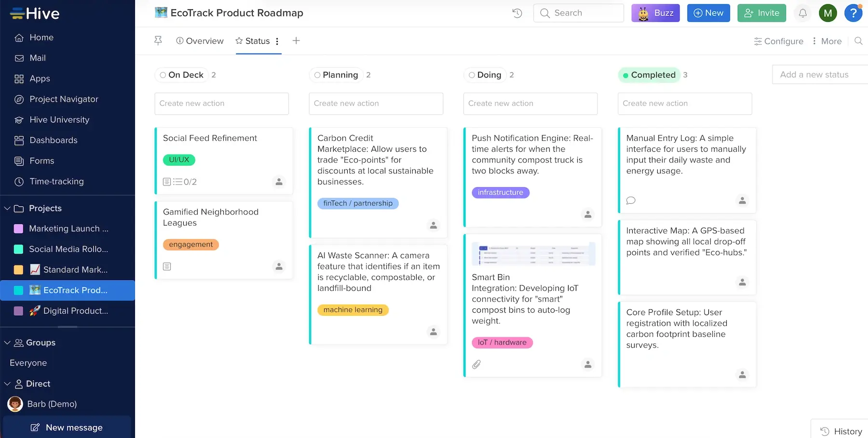Open the help question mark icon

point(853,13)
